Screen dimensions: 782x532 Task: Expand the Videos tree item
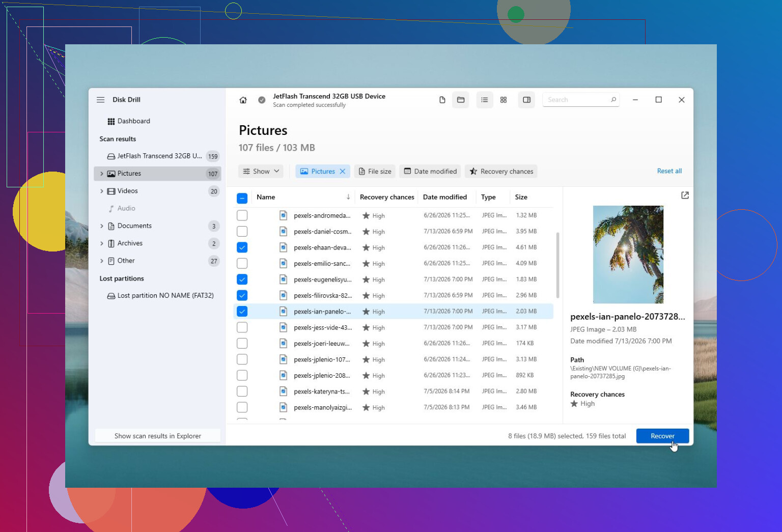pyautogui.click(x=102, y=191)
